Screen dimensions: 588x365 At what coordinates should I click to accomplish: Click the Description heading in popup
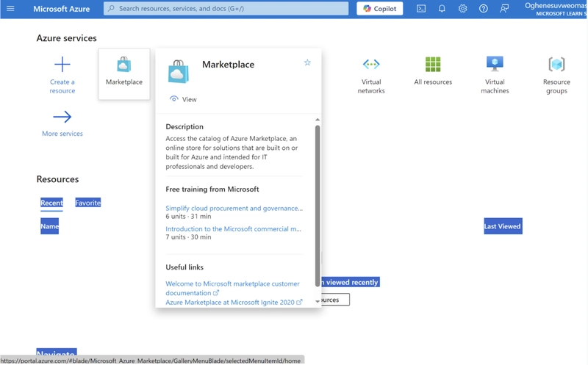[x=184, y=126]
